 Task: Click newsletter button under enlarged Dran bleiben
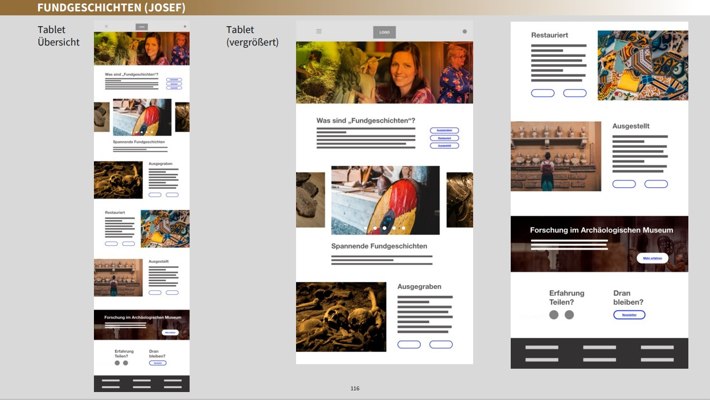pos(629,315)
